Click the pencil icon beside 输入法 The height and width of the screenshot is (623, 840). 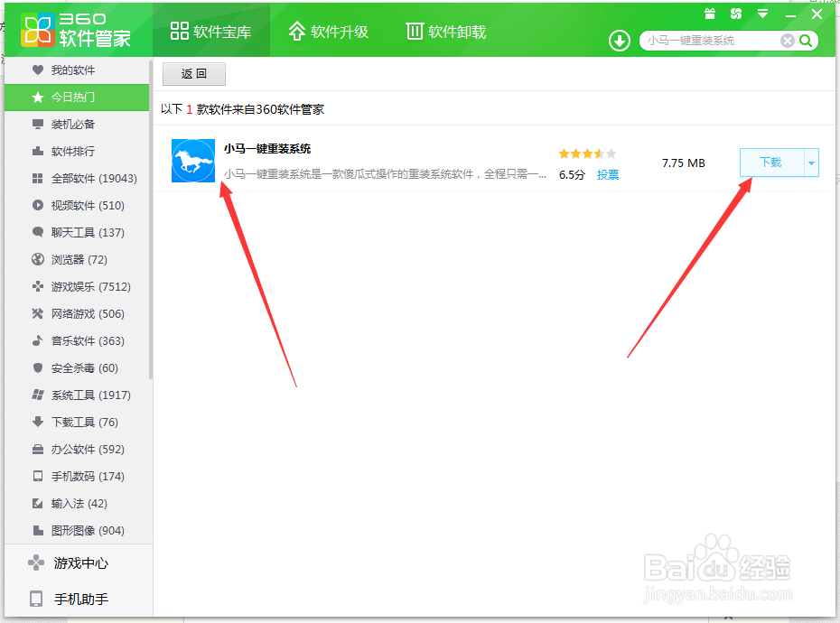pyautogui.click(x=38, y=503)
